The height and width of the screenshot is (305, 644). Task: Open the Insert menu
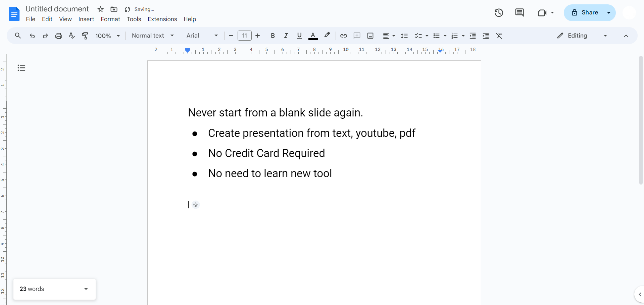tap(86, 19)
